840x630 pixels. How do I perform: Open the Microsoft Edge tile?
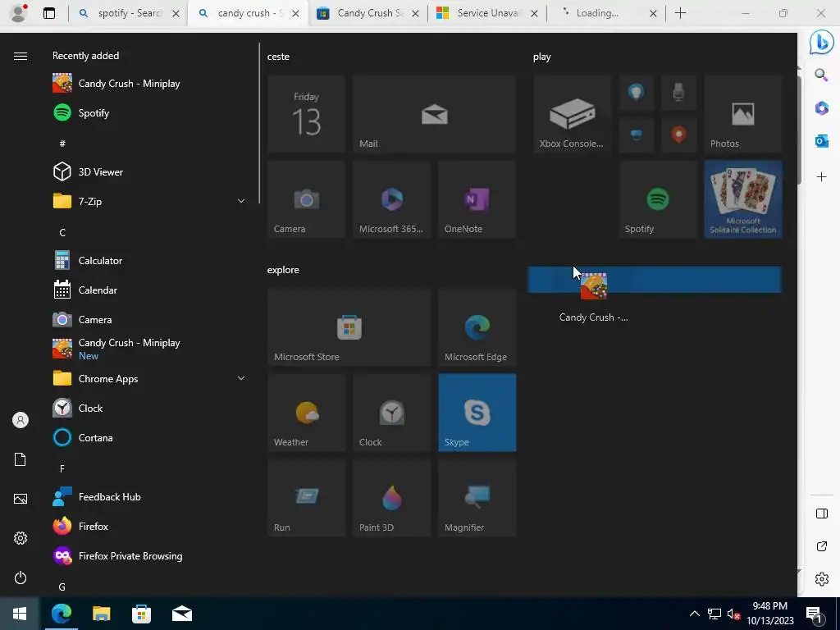[477, 327]
